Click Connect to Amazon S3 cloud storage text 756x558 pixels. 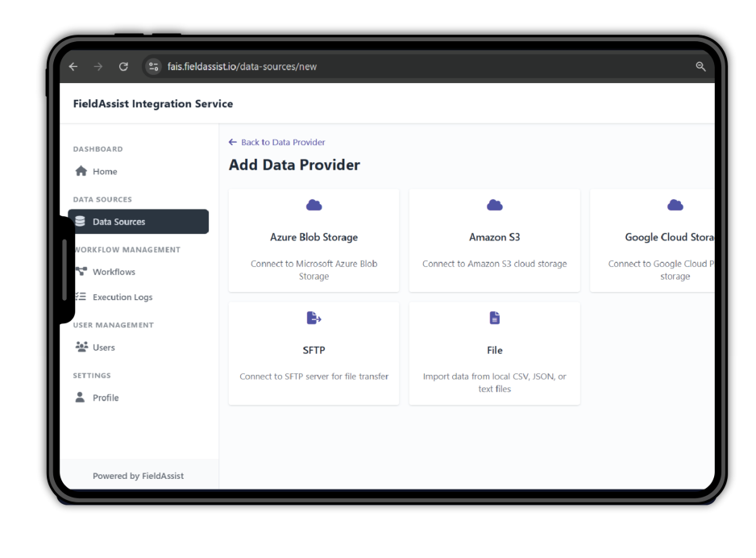pos(495,264)
